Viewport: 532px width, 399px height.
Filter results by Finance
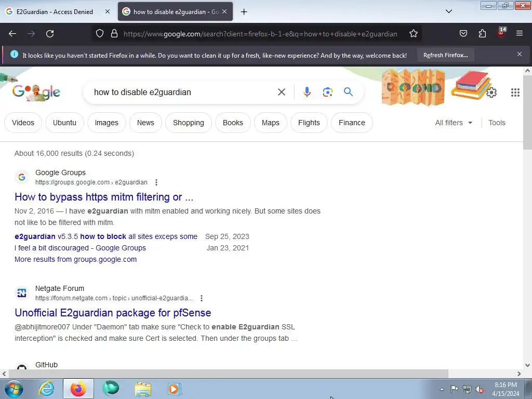(x=352, y=123)
